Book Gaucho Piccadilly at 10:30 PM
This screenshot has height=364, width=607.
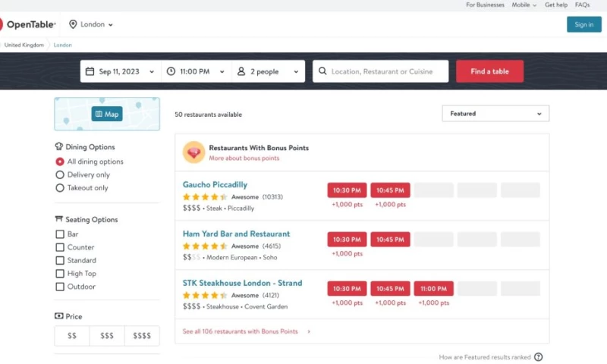point(347,190)
